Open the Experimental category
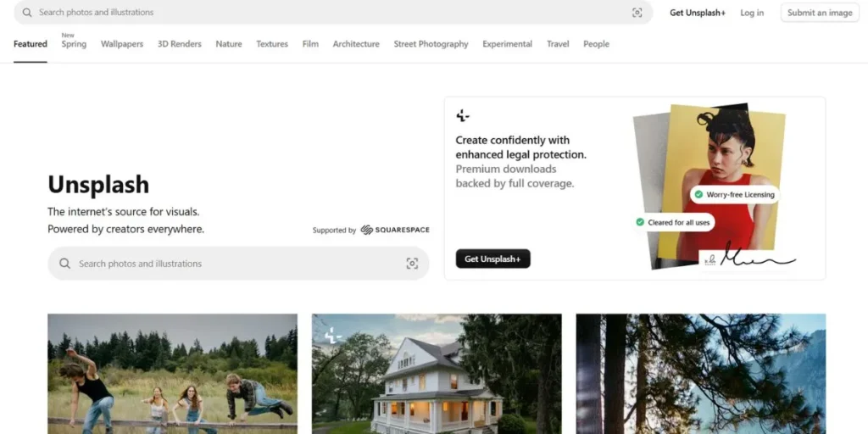The image size is (868, 434). point(507,44)
